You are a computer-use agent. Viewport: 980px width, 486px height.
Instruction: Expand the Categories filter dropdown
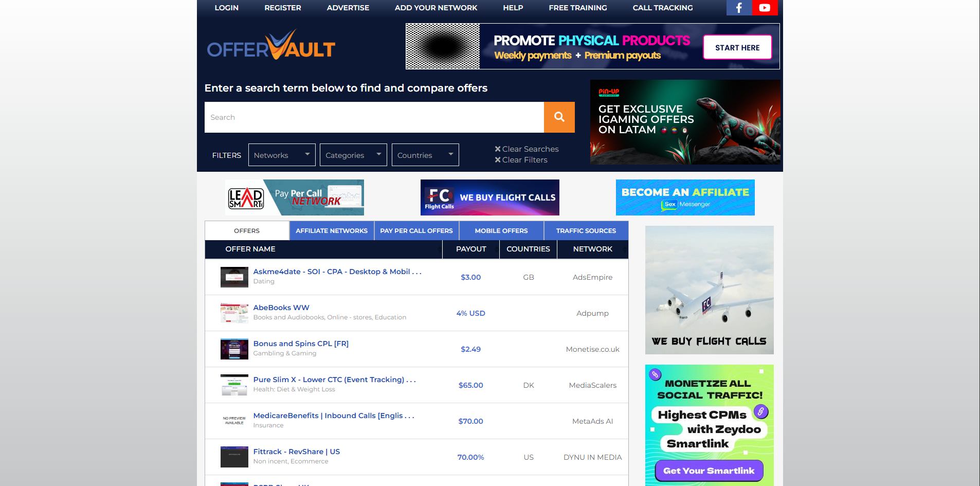click(x=353, y=155)
